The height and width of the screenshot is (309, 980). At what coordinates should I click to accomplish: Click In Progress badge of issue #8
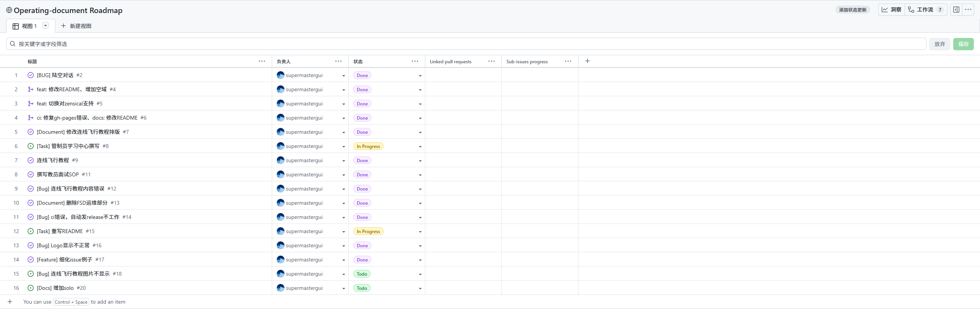point(368,146)
